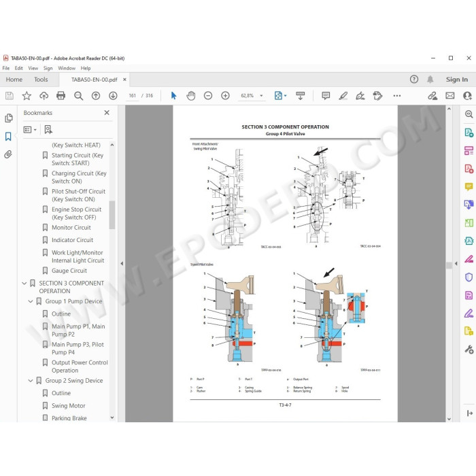This screenshot has width=476, height=476.
Task: Go to next page arrow icon
Action: pyautogui.click(x=113, y=96)
